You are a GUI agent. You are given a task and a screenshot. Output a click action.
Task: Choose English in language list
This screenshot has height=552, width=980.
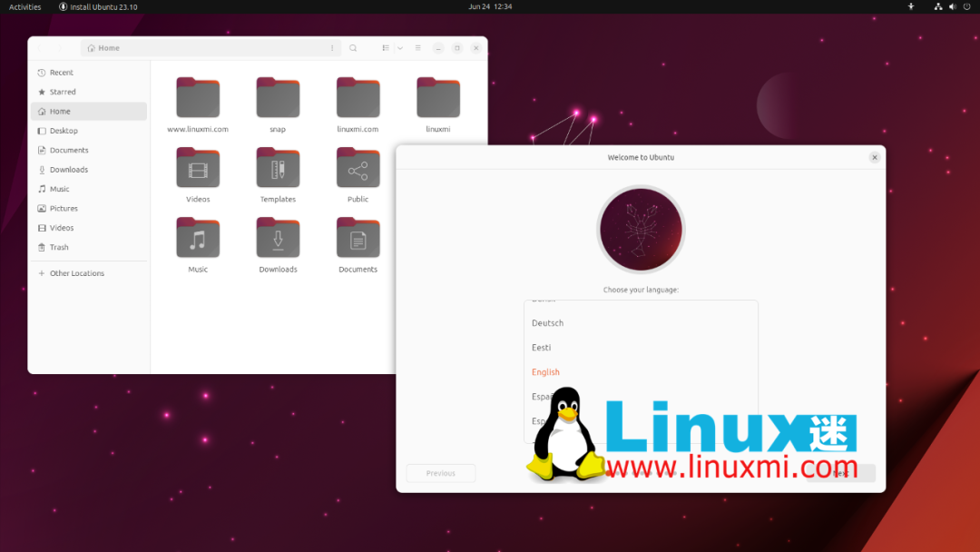(641, 372)
